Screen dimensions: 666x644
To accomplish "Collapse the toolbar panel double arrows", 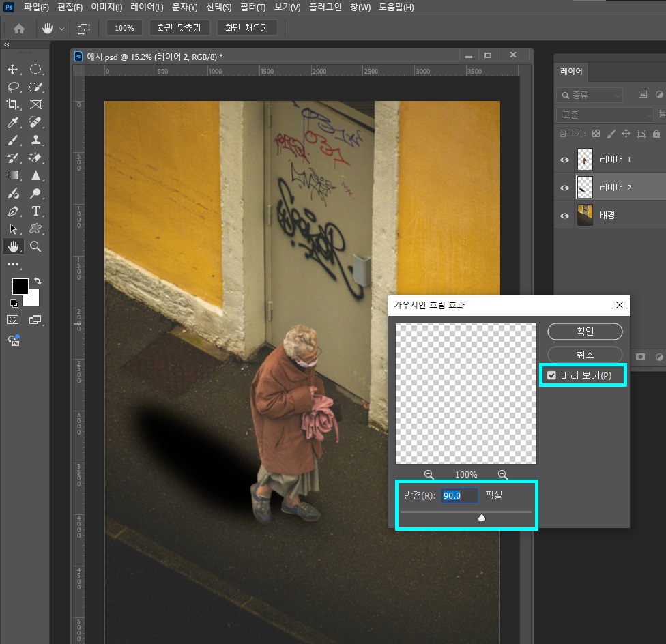I will click(6, 44).
